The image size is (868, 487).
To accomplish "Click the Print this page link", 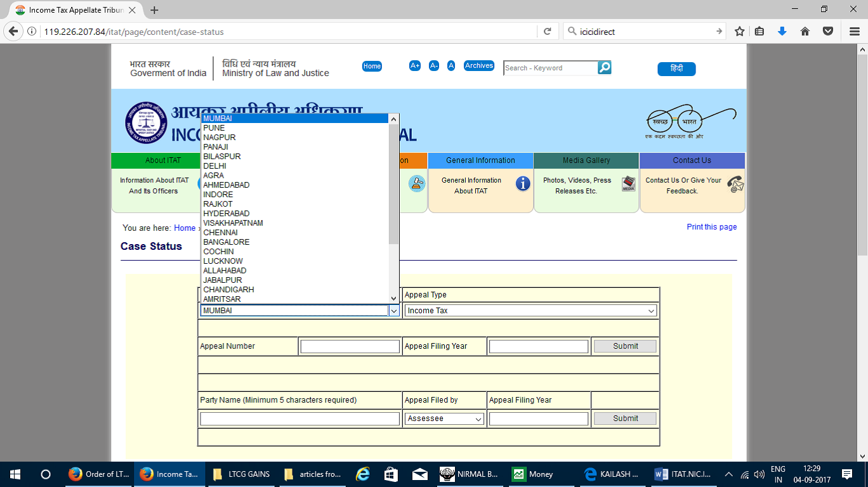I will pos(711,227).
